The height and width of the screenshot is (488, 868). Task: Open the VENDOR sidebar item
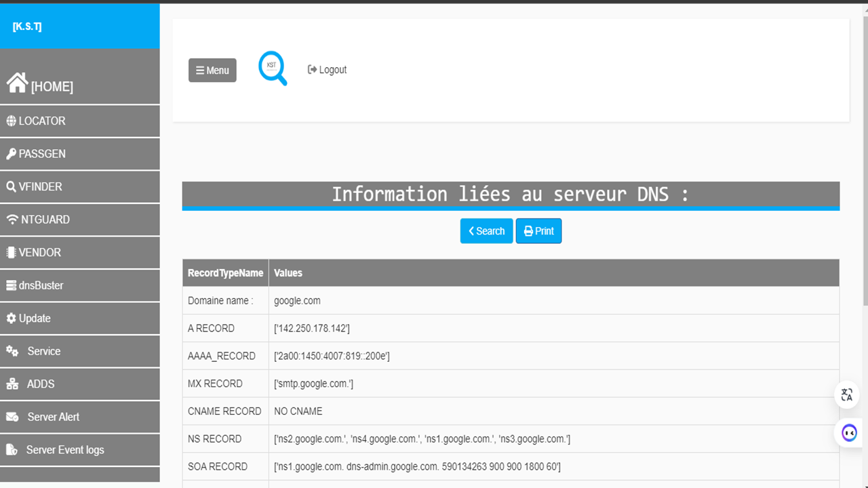[39, 252]
